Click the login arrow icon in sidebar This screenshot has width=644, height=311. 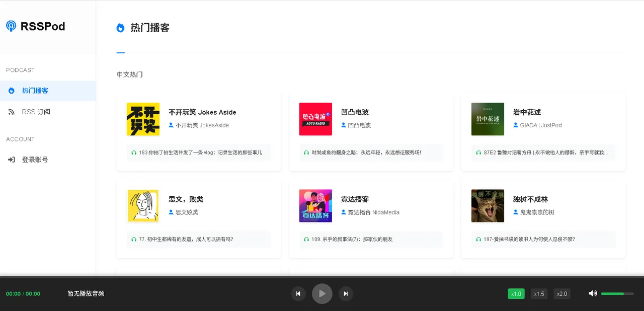pyautogui.click(x=12, y=160)
